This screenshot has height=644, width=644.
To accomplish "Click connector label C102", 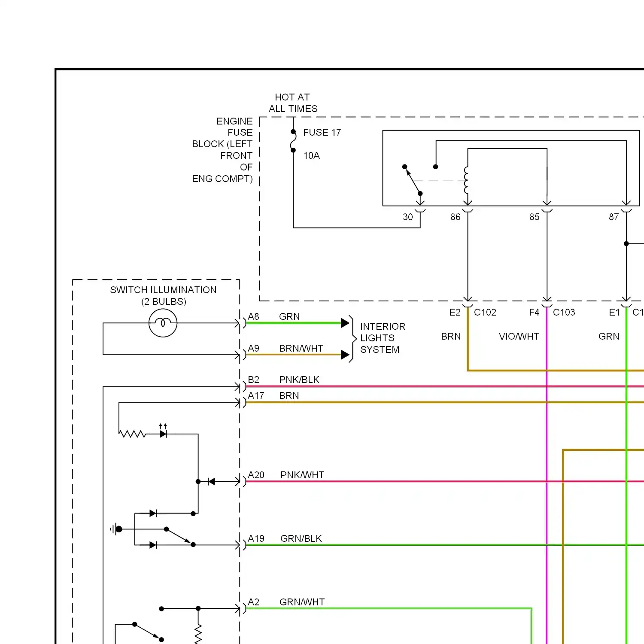I will click(485, 312).
